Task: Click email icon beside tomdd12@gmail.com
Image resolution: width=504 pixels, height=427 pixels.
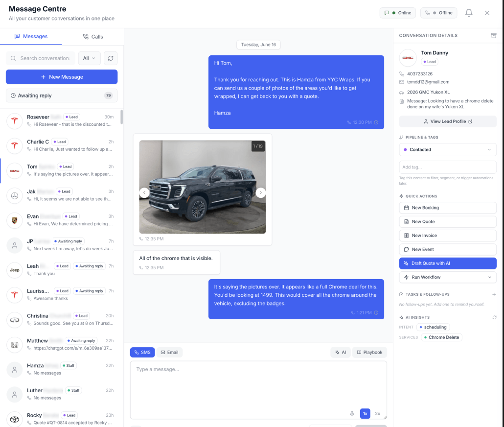Action: coord(401,82)
